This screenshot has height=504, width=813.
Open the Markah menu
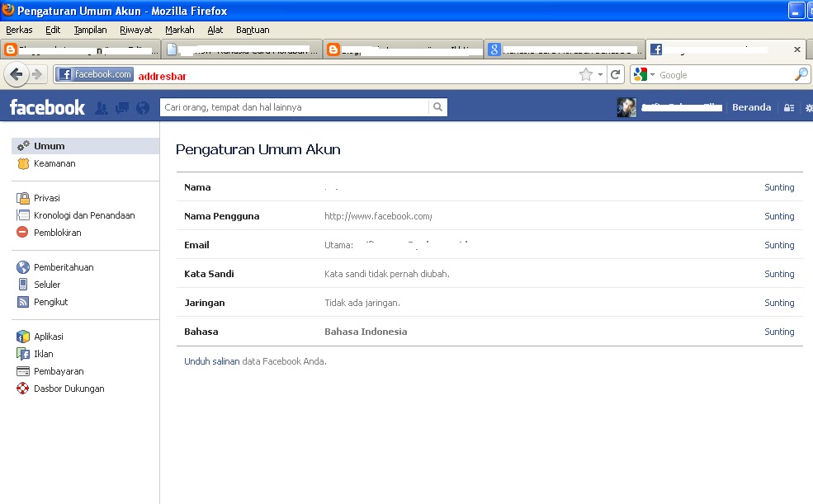tap(179, 30)
